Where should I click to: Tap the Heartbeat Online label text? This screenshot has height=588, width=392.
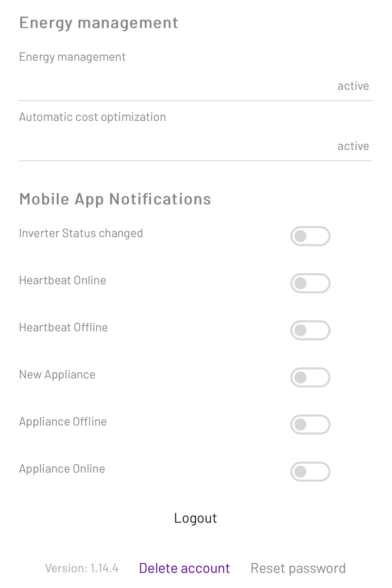pos(63,280)
